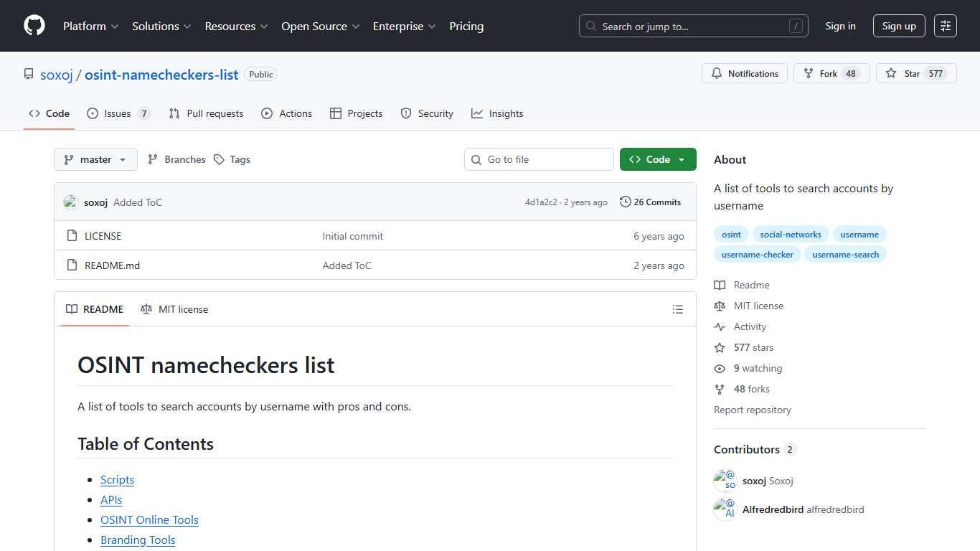Toggle notifications for this repository
980x551 pixels.
click(744, 73)
